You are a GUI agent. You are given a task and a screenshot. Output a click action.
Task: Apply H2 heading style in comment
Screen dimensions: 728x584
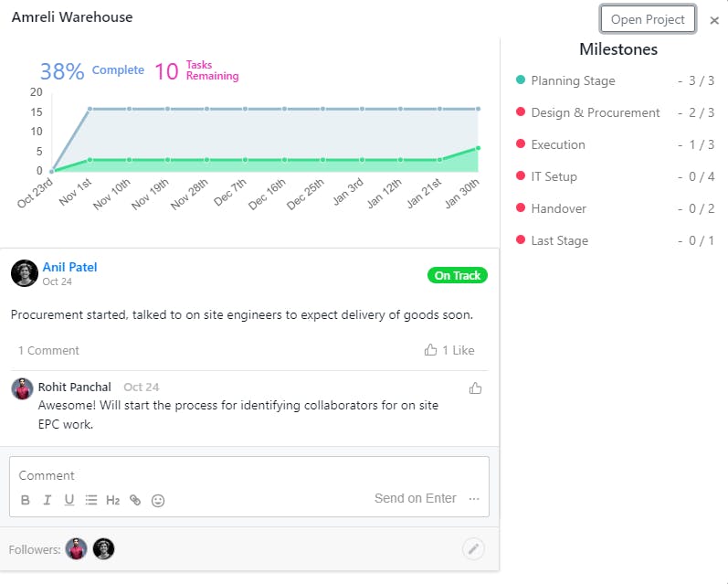coord(113,500)
